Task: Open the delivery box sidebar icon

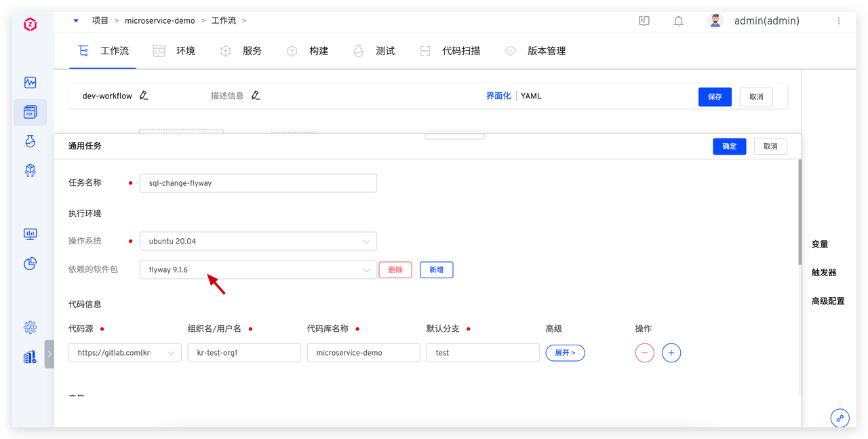Action: click(x=30, y=170)
